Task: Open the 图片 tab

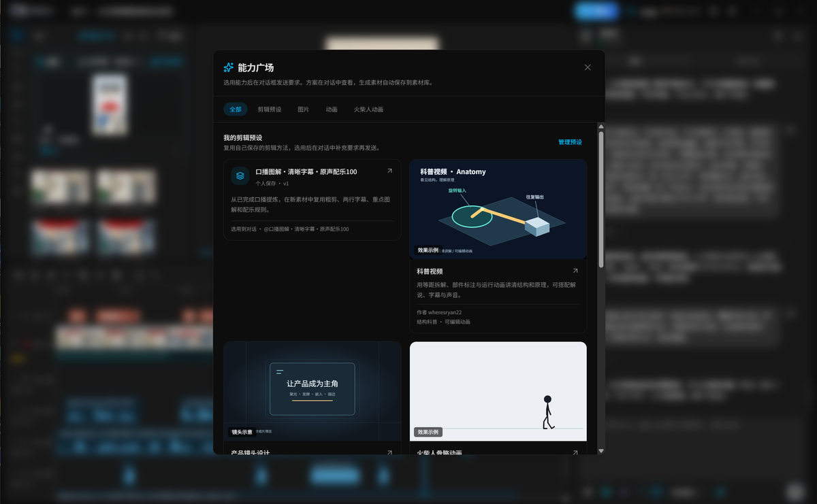Action: click(x=303, y=109)
